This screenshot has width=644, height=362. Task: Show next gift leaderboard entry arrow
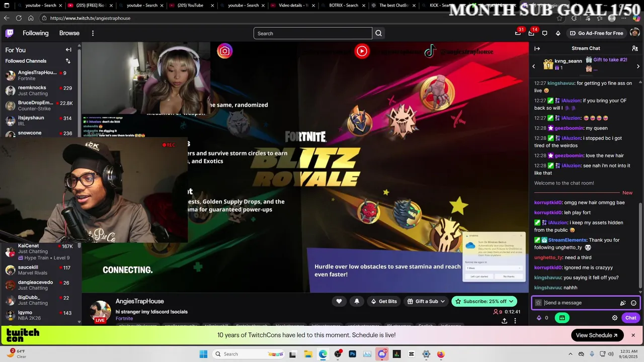point(639,66)
